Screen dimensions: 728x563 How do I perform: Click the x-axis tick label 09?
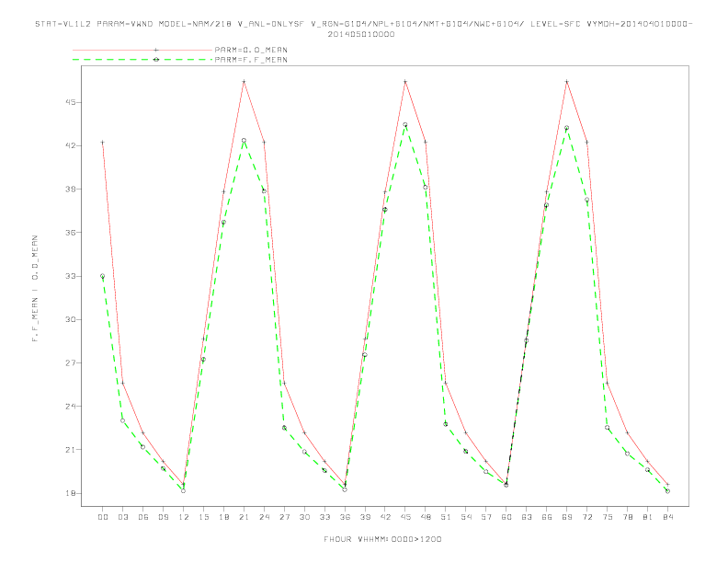coord(163,517)
